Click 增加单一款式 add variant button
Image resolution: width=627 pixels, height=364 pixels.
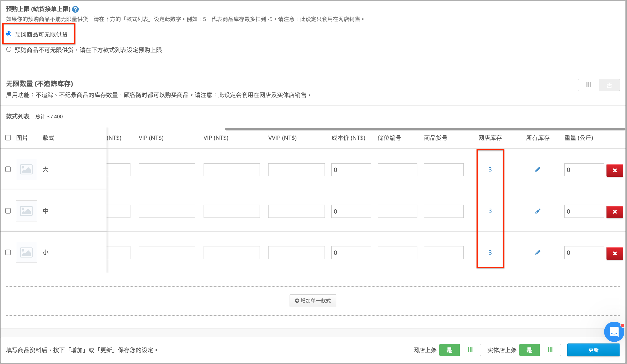click(313, 301)
